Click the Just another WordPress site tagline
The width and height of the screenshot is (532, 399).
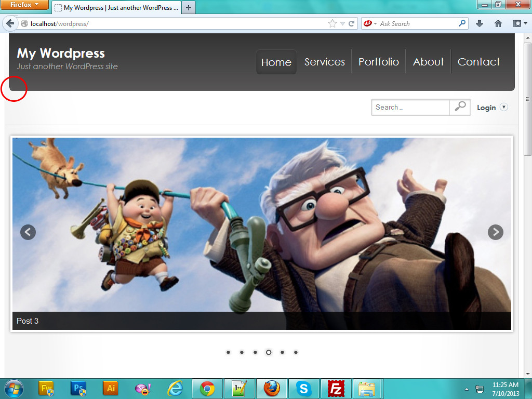(67, 66)
